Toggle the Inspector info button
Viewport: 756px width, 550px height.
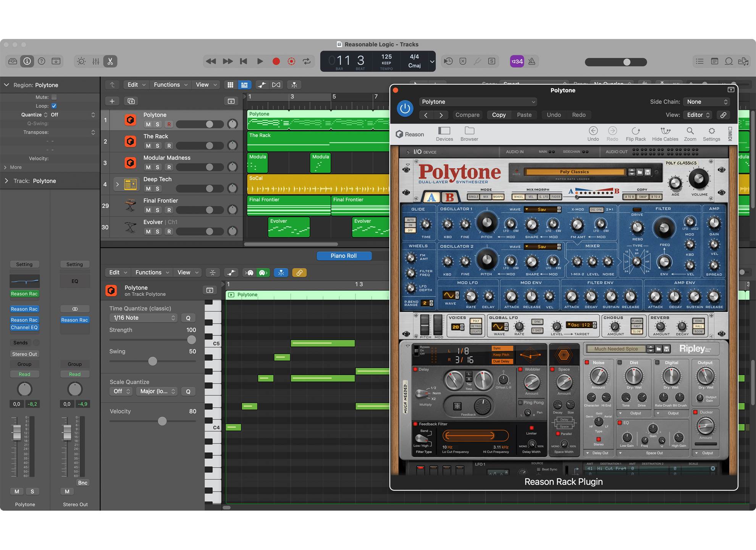27,61
